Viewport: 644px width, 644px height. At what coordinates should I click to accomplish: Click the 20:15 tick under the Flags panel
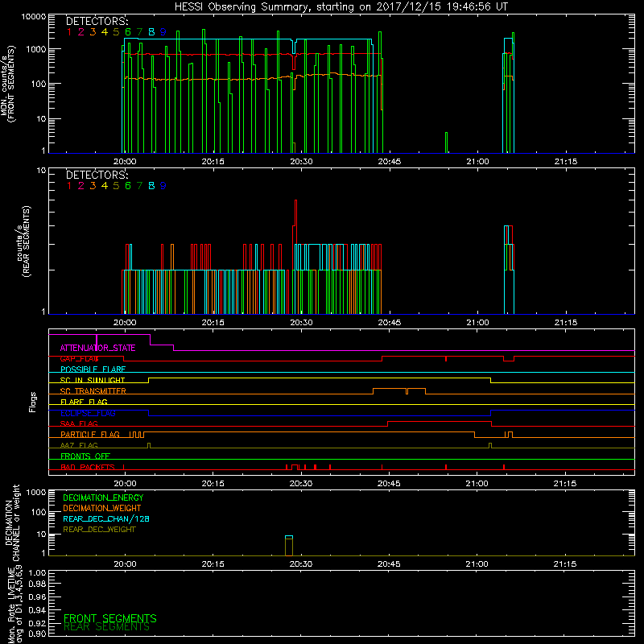(x=213, y=484)
